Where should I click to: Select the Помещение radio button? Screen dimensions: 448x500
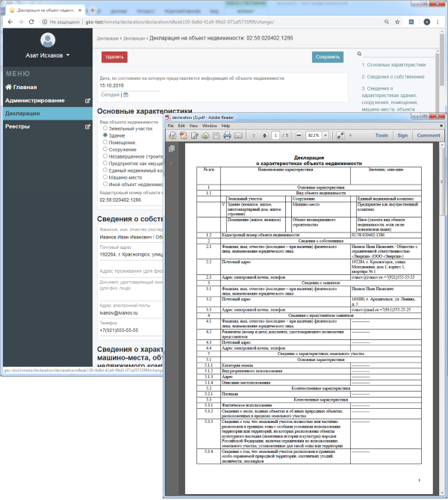tap(105, 142)
